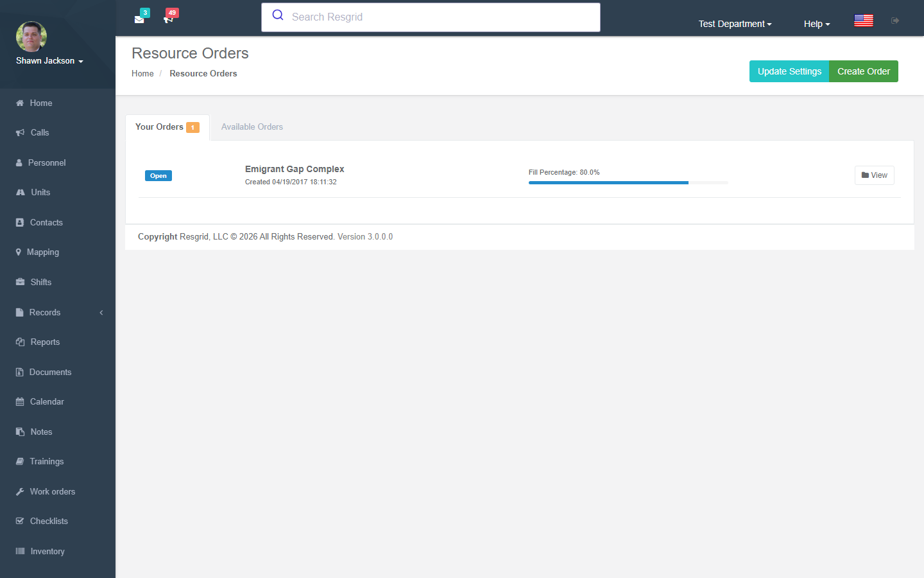Screen dimensions: 924x578
Task: Click the search magnifier icon
Action: pyautogui.click(x=278, y=15)
